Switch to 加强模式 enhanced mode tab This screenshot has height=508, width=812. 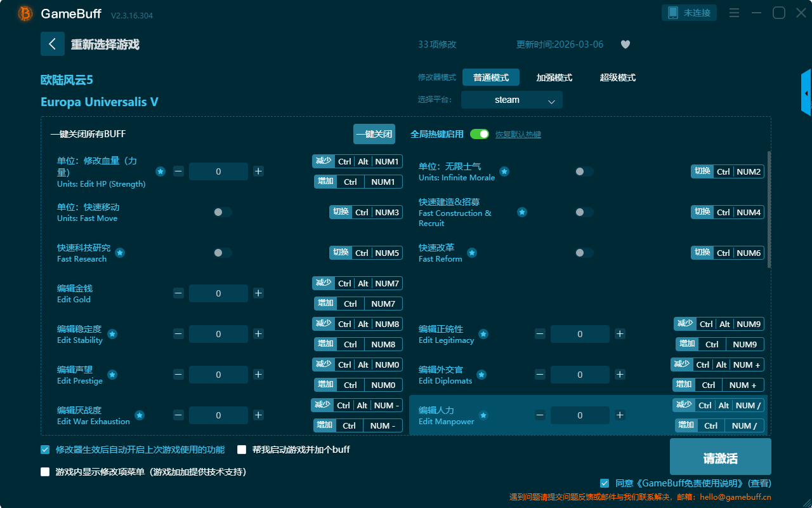coord(554,77)
